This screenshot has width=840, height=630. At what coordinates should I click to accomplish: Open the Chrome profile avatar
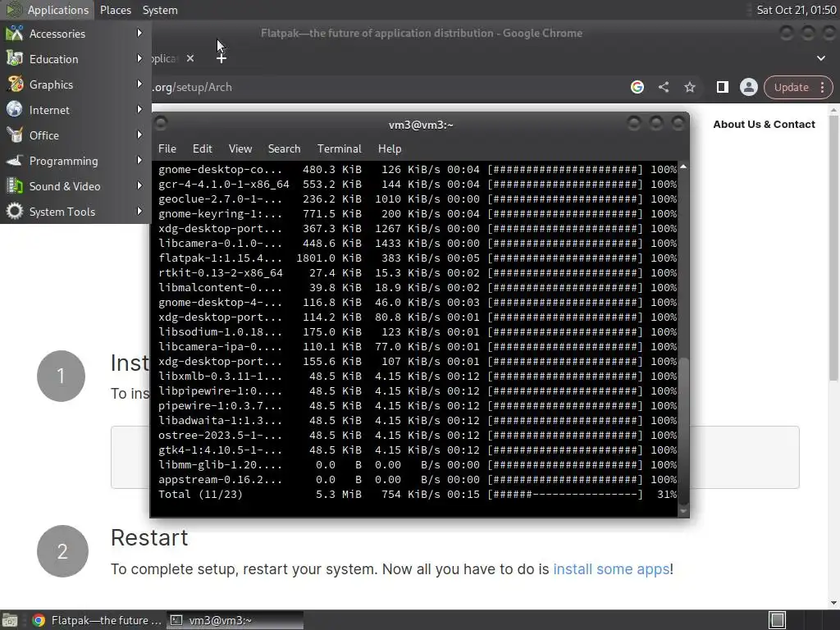[748, 87]
